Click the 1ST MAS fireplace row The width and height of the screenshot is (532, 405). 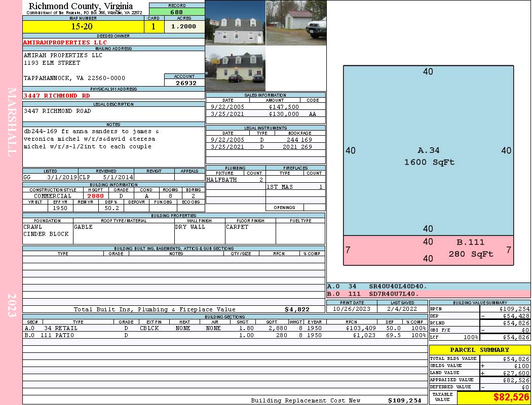pyautogui.click(x=295, y=187)
